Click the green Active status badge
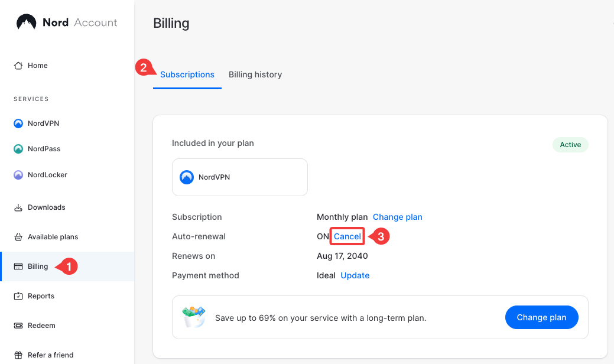The image size is (614, 364). 570,145
